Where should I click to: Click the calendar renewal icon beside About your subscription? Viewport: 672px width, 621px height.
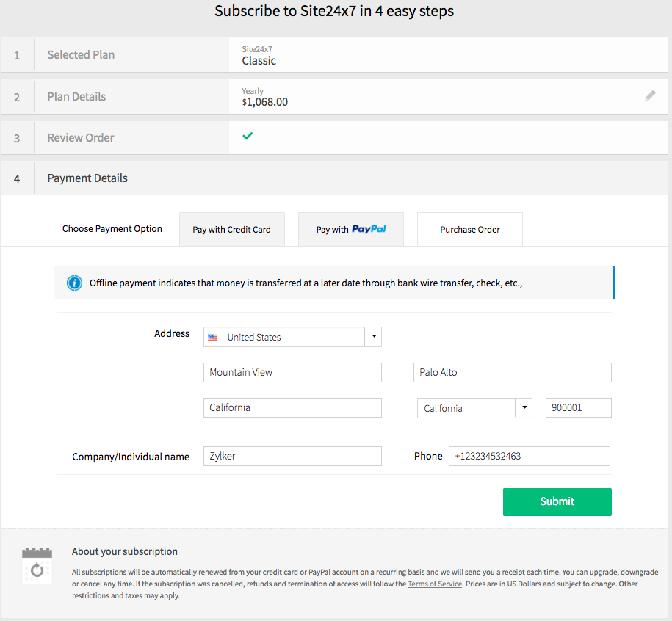point(37,564)
